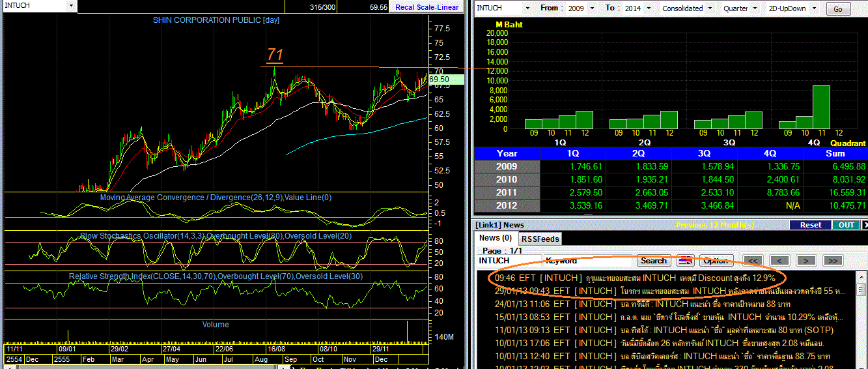
Task: Click the Option button in News panel
Action: (x=716, y=261)
